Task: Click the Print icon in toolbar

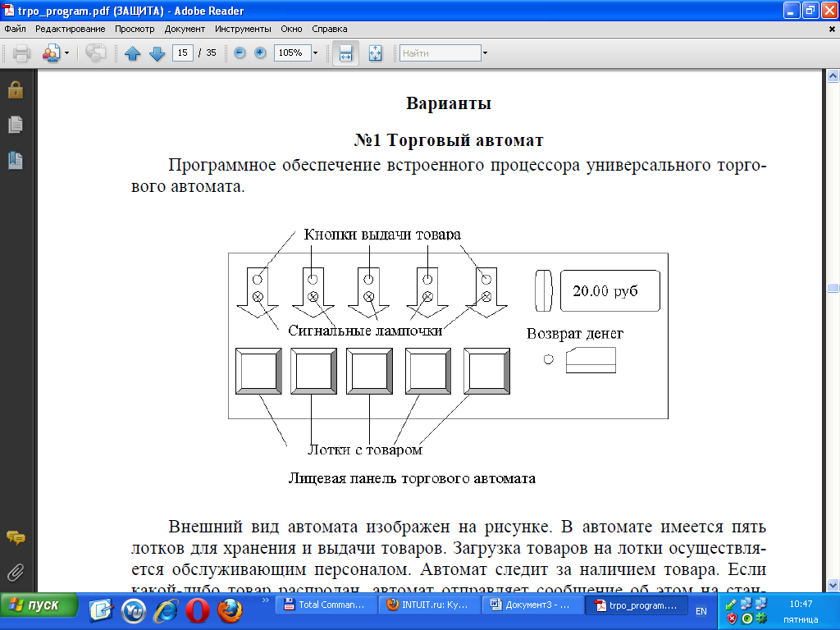Action: pyautogui.click(x=21, y=53)
